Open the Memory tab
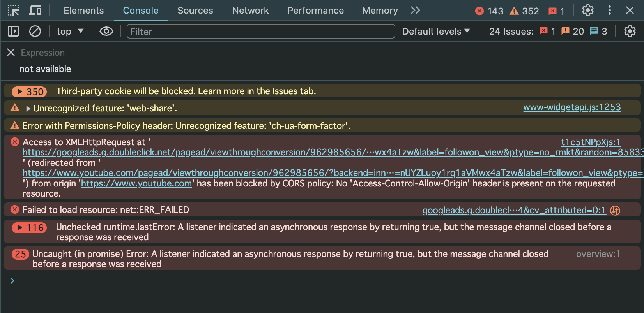This screenshot has width=644, height=313. 380,11
